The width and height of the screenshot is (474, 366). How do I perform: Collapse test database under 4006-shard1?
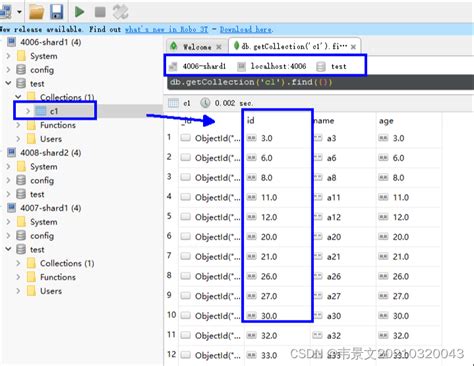click(x=8, y=83)
